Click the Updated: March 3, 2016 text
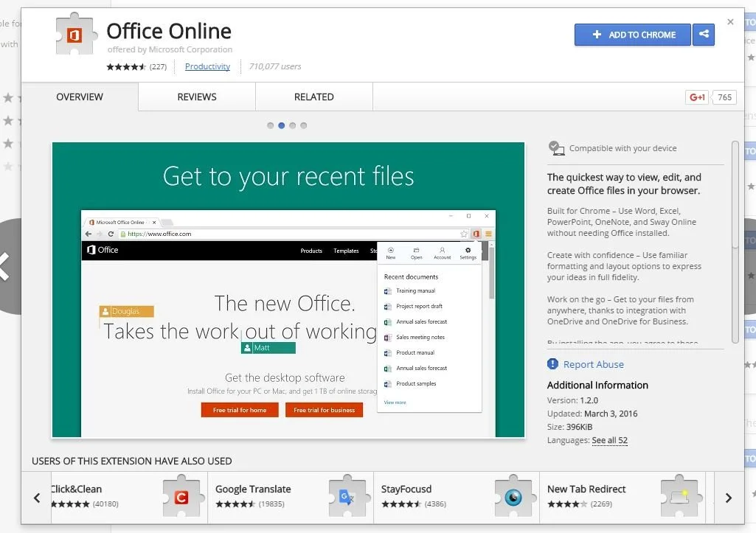 point(592,414)
